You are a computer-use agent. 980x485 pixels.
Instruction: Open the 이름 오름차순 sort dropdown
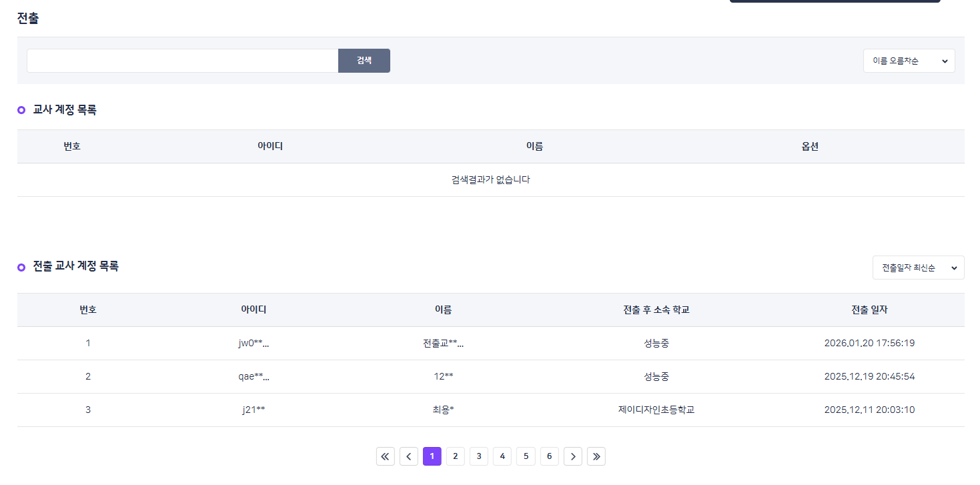[909, 61]
